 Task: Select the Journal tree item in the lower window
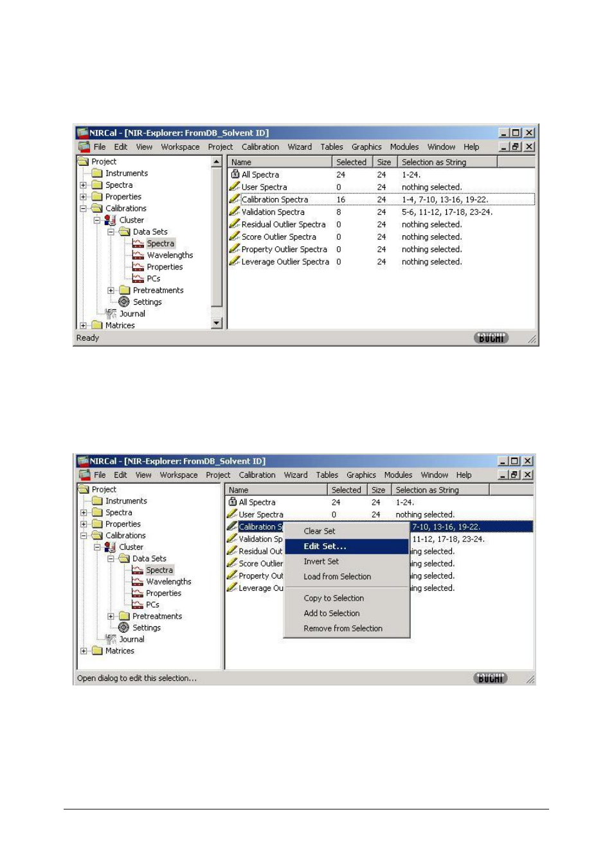click(132, 639)
